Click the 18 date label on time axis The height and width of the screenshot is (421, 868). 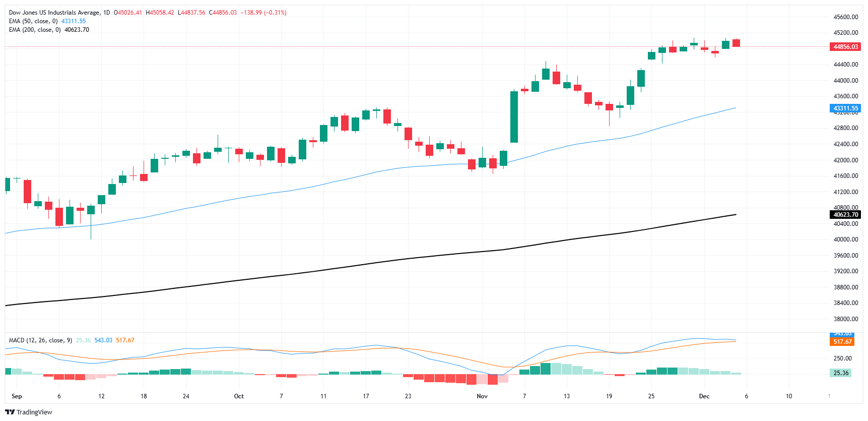tap(144, 396)
